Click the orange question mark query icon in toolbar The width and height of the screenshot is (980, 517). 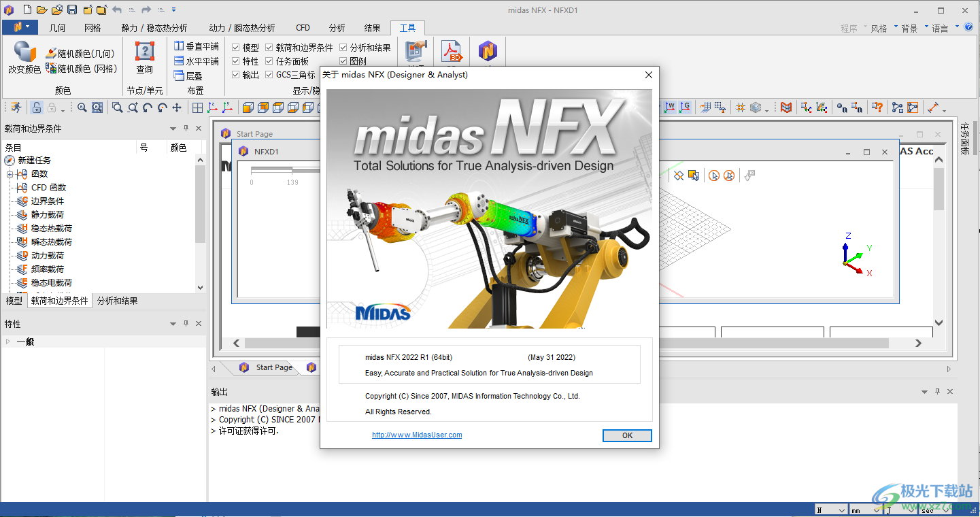point(877,107)
